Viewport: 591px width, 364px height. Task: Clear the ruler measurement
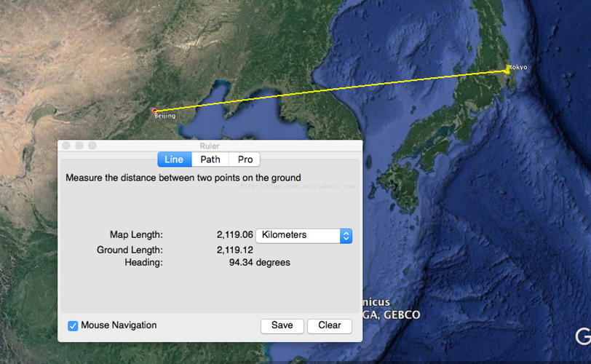[330, 325]
